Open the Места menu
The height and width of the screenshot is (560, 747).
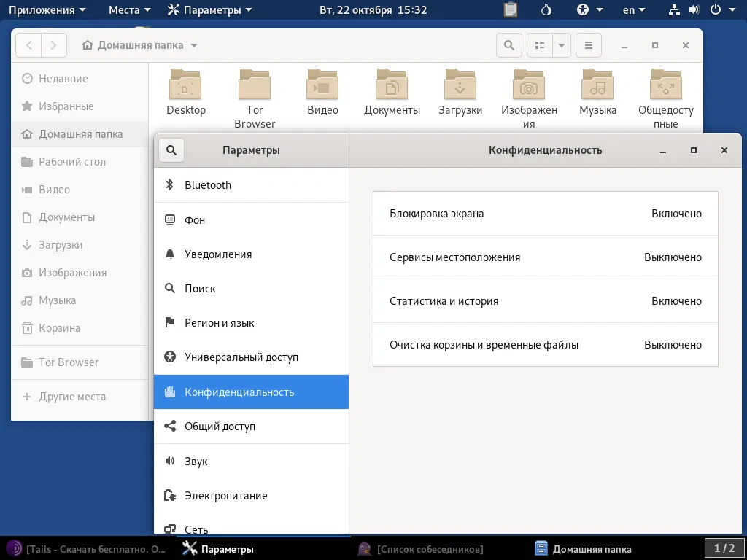[x=129, y=10]
